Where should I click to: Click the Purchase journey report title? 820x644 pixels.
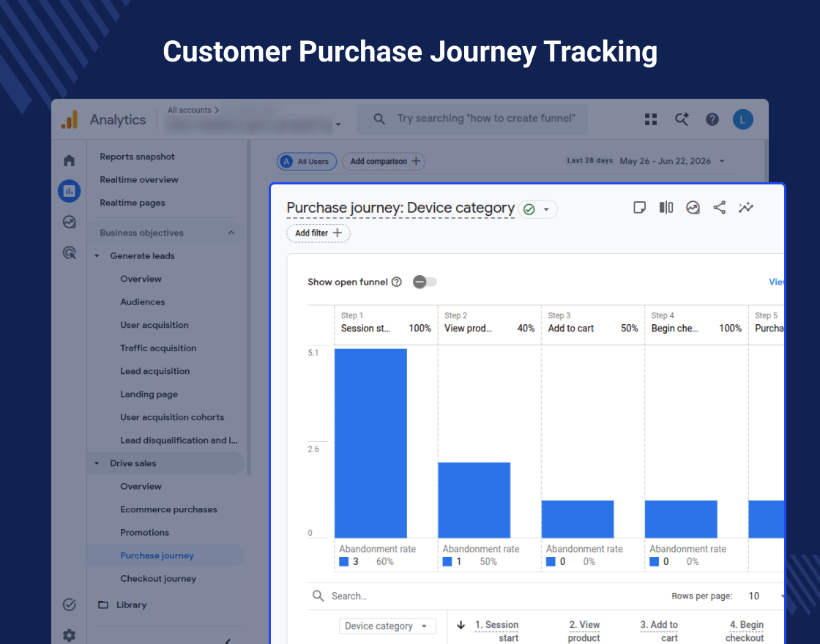(400, 208)
